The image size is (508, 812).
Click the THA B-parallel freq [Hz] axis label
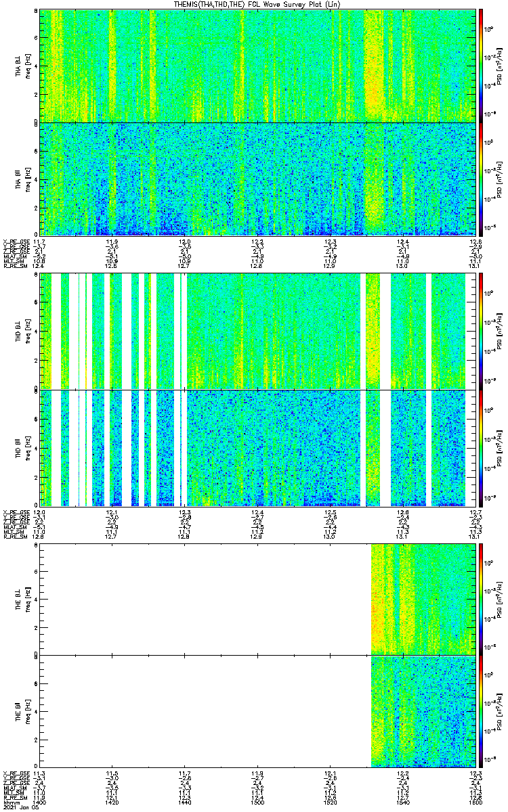tap(27, 179)
